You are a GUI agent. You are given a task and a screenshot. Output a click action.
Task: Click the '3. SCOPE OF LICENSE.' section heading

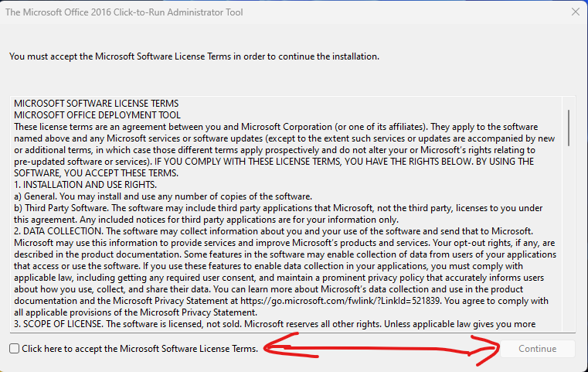[59, 324]
